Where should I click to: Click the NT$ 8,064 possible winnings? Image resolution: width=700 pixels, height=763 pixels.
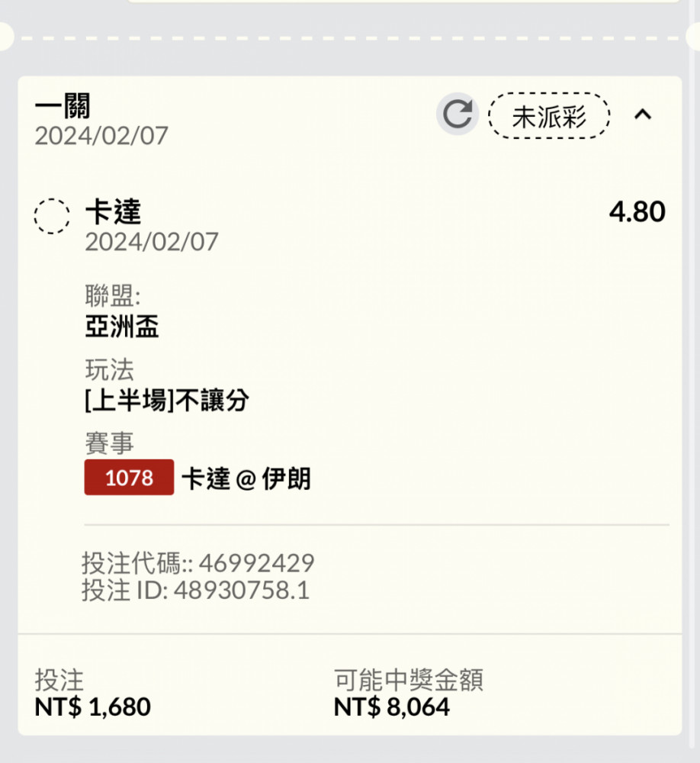point(391,707)
